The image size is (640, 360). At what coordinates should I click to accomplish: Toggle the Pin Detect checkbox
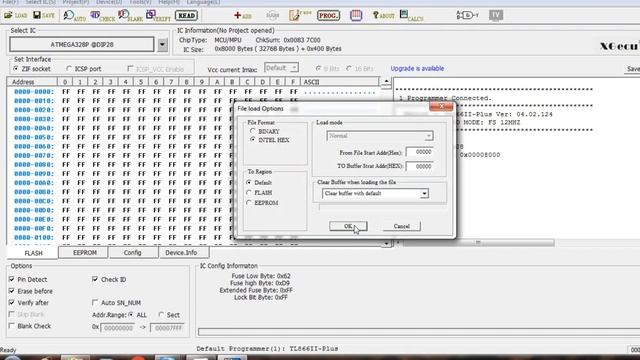tap(11, 279)
